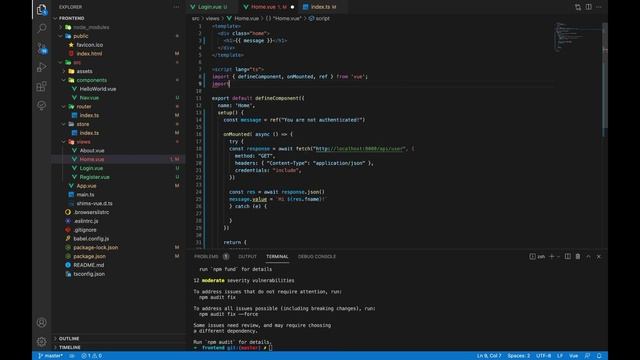
Task: Open the DEBUG CONSOLE panel tab
Action: pyautogui.click(x=317, y=256)
